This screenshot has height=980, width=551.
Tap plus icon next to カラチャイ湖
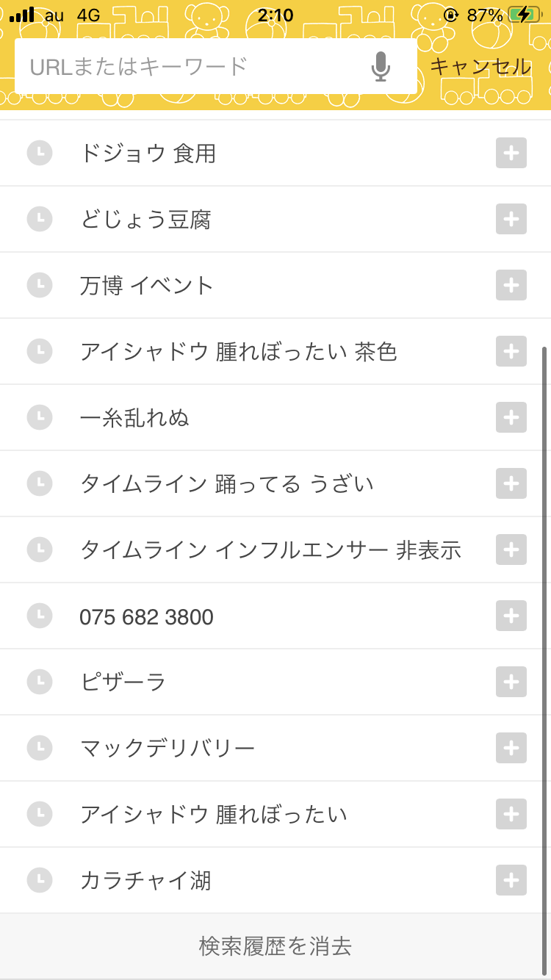coord(511,880)
